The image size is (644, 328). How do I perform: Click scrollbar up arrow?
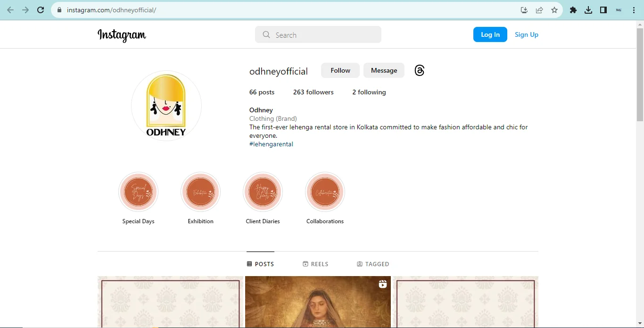coord(640,24)
